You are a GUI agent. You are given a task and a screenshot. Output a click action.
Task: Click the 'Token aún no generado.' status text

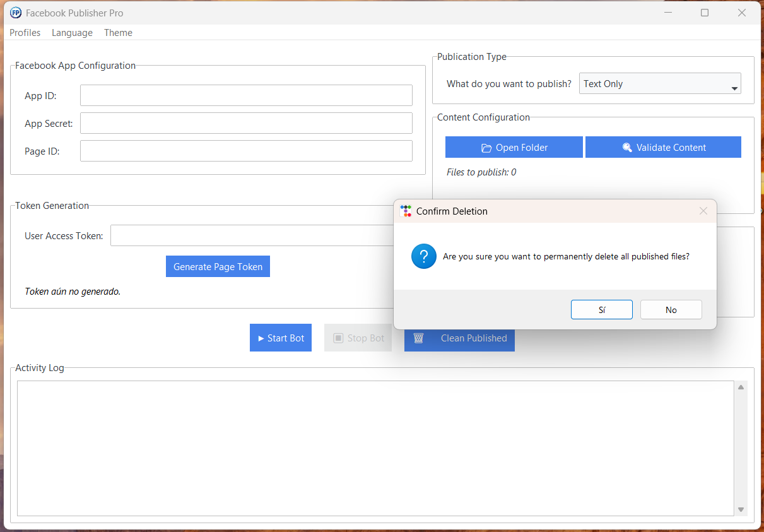click(73, 292)
